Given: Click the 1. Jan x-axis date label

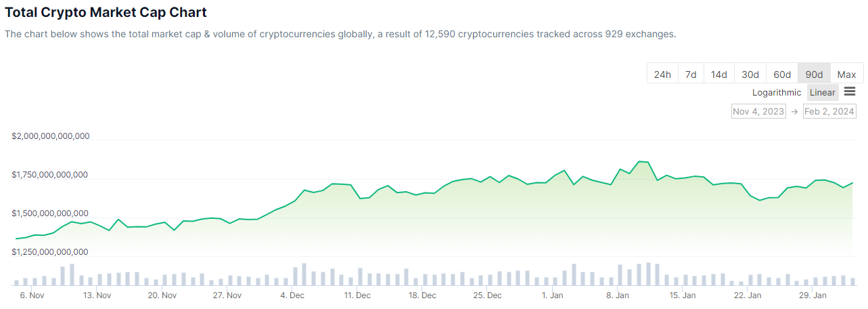Looking at the screenshot, I should [x=553, y=295].
